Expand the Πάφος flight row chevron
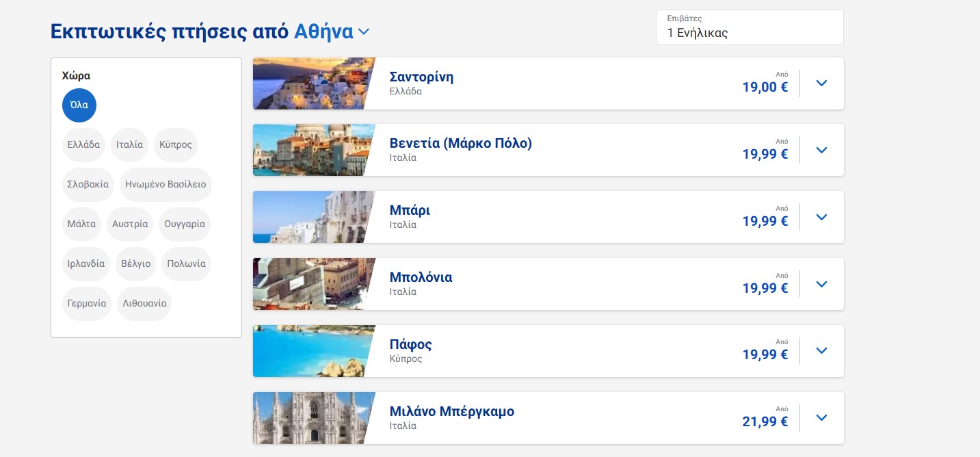This screenshot has width=980, height=457. point(821,351)
